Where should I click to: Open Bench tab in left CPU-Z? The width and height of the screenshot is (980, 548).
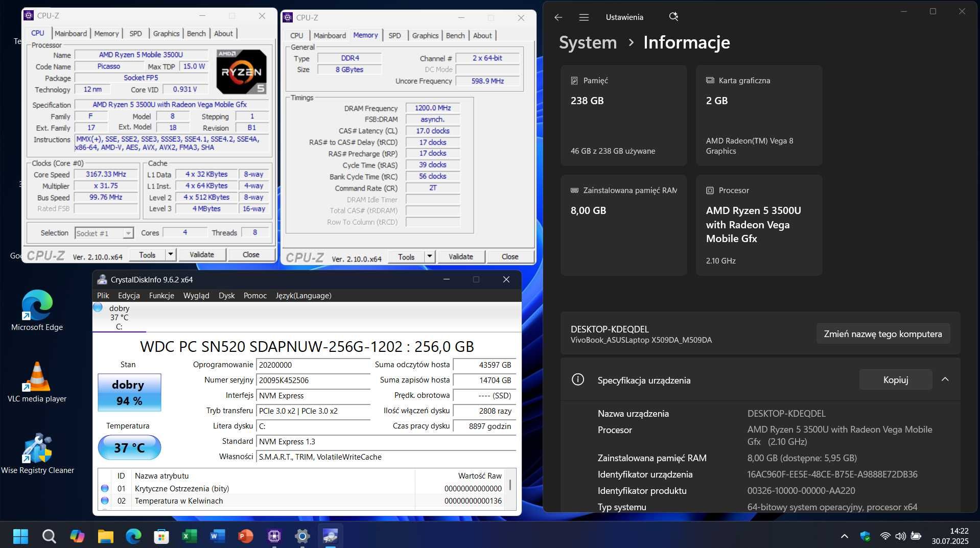[196, 33]
